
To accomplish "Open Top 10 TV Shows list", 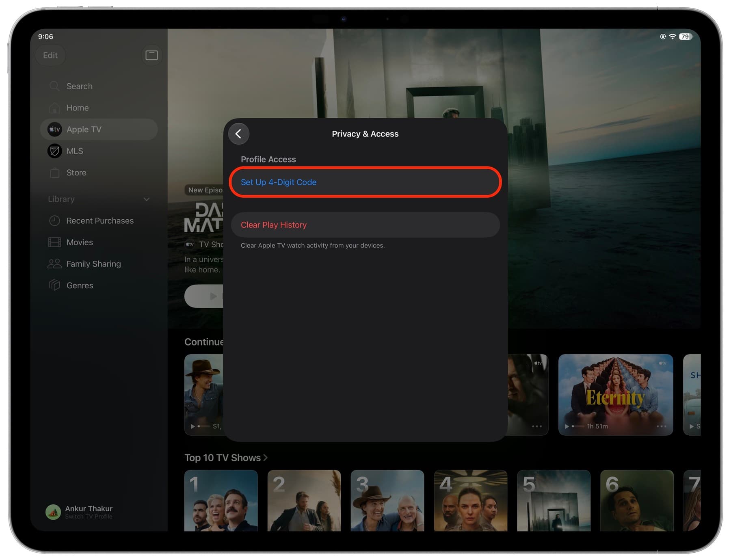I will 226,458.
